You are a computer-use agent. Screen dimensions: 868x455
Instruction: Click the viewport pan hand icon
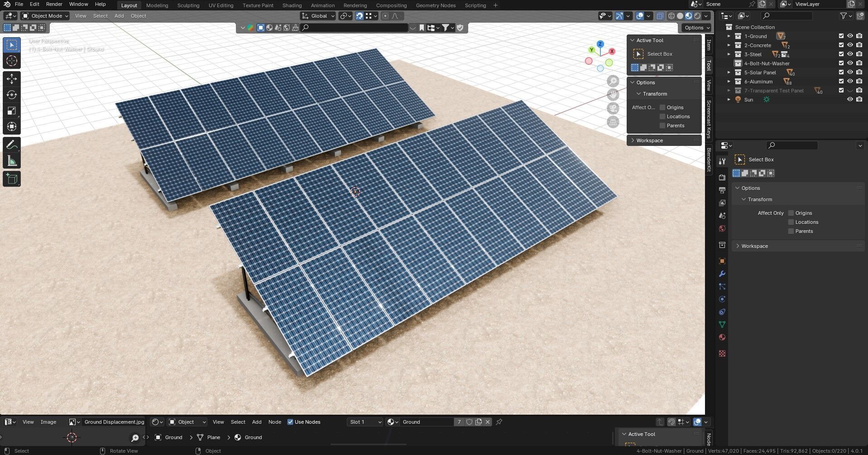[613, 95]
